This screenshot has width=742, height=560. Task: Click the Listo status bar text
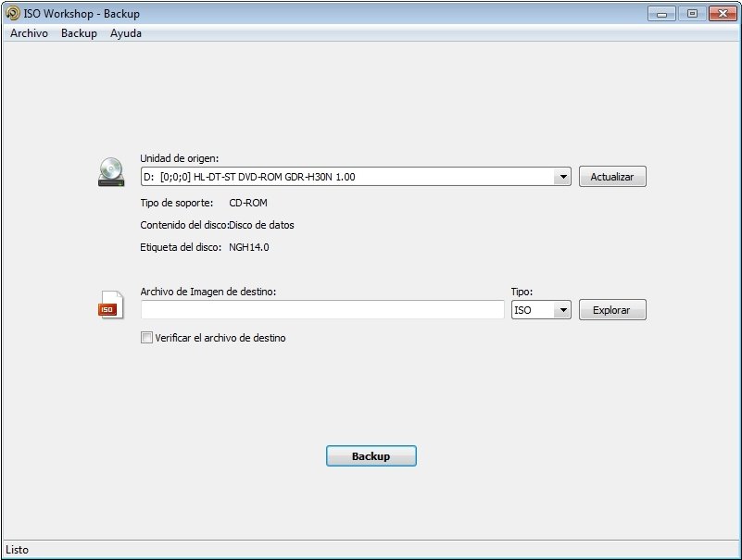17,550
